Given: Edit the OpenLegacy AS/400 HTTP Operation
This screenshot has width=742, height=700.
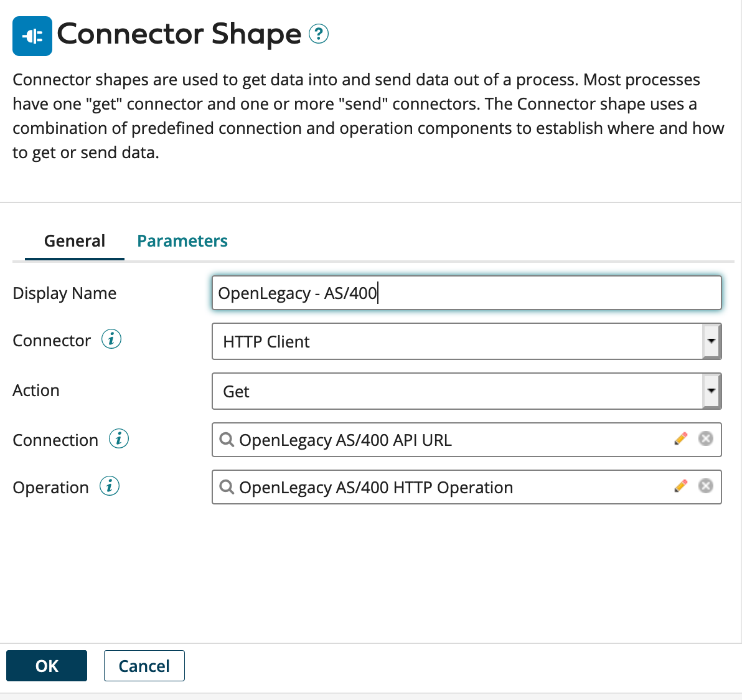Looking at the screenshot, I should [x=682, y=486].
